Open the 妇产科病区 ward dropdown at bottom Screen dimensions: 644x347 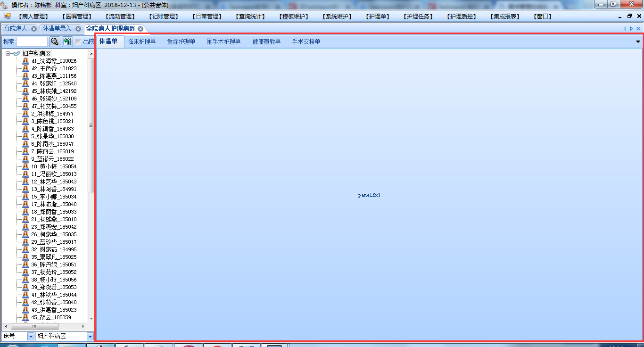coord(90,337)
